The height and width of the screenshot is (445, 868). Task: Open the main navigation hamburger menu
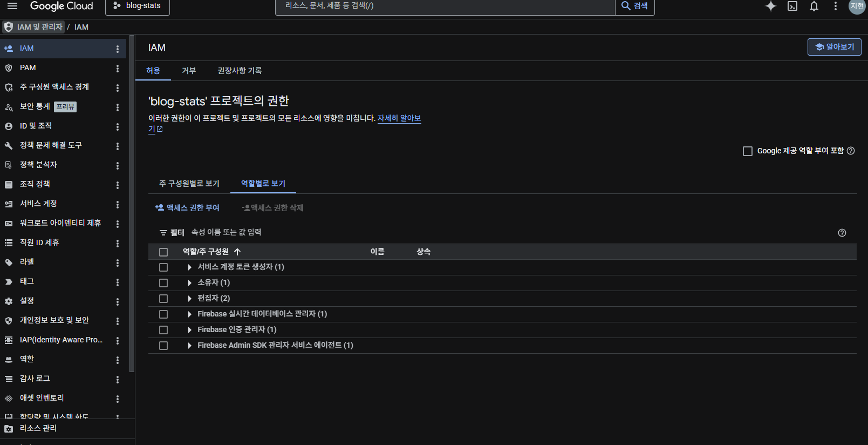click(12, 6)
